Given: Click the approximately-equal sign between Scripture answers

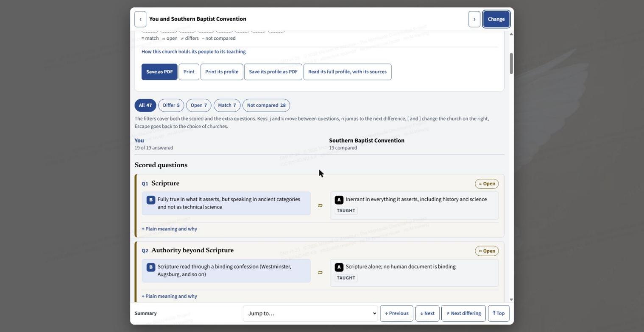Looking at the screenshot, I should [320, 205].
